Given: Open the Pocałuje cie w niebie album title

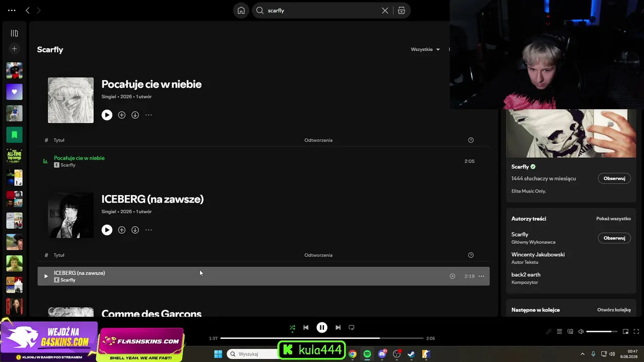Looking at the screenshot, I should click(x=151, y=84).
